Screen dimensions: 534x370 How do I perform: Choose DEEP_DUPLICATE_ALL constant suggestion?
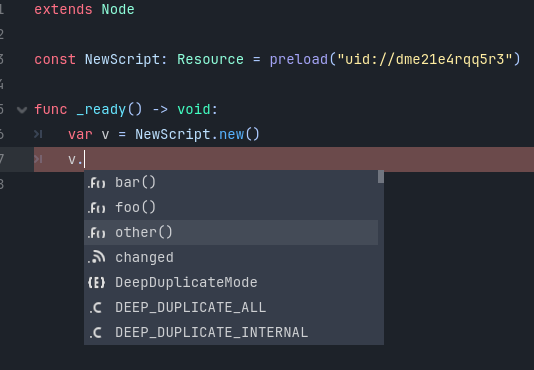click(231, 307)
